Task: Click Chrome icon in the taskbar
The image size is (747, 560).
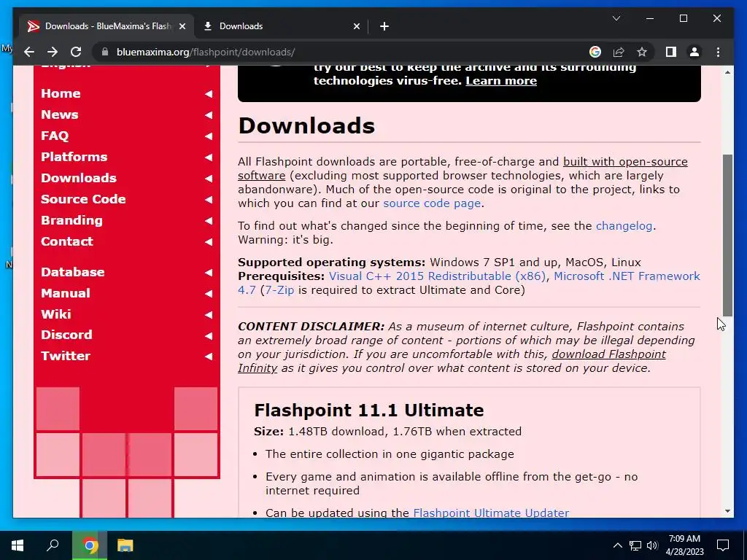Action: pyautogui.click(x=89, y=545)
